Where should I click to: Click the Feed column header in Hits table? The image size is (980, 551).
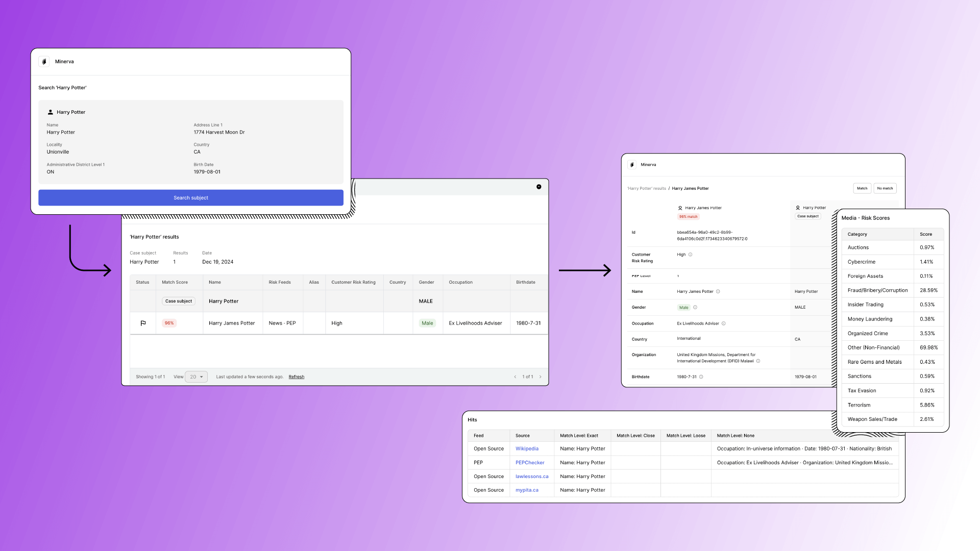(x=478, y=436)
